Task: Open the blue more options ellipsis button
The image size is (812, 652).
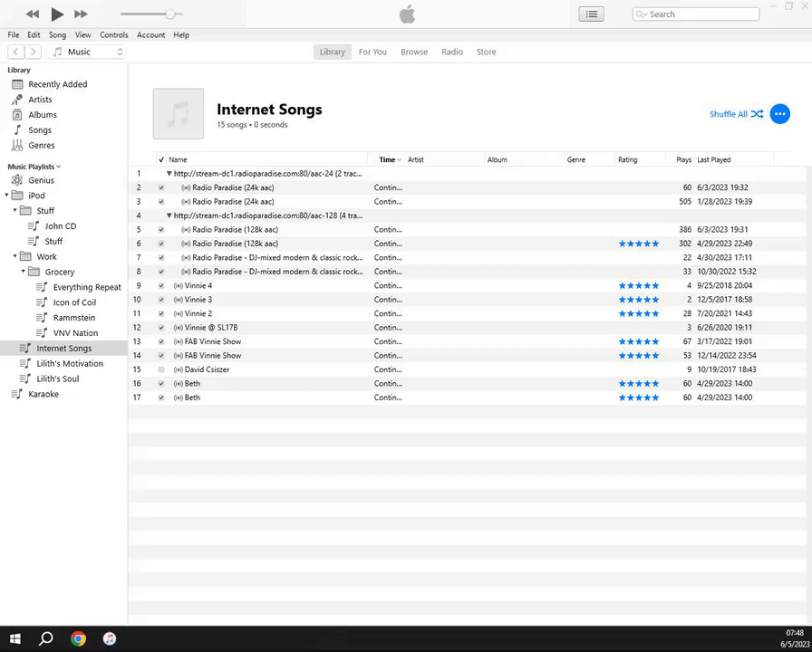Action: [780, 114]
